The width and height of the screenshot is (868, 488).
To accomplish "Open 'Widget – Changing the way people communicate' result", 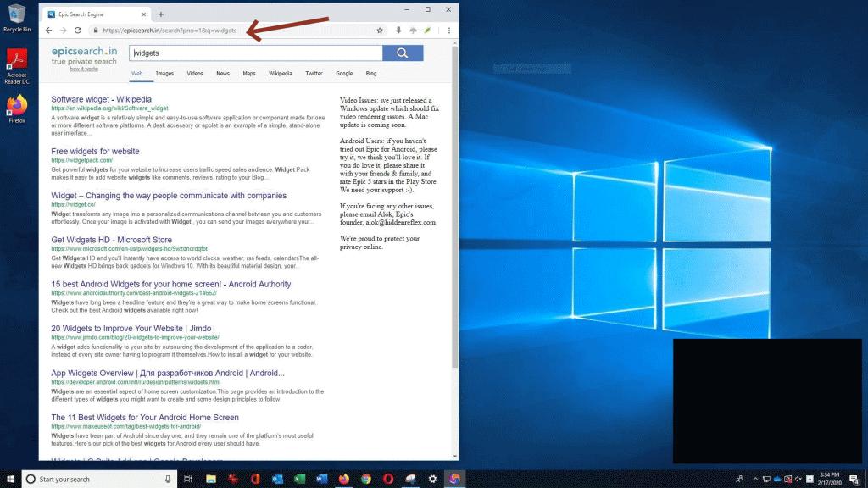I will (169, 196).
